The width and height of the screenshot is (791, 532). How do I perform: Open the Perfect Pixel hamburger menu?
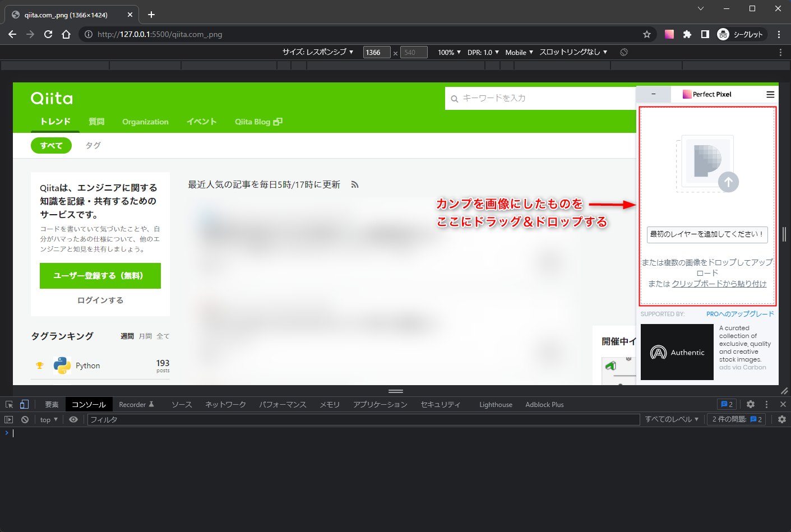click(x=770, y=94)
